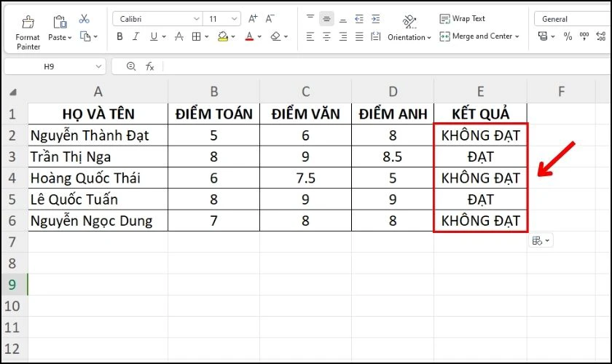Click inside the formula bar input

pyautogui.click(x=386, y=67)
